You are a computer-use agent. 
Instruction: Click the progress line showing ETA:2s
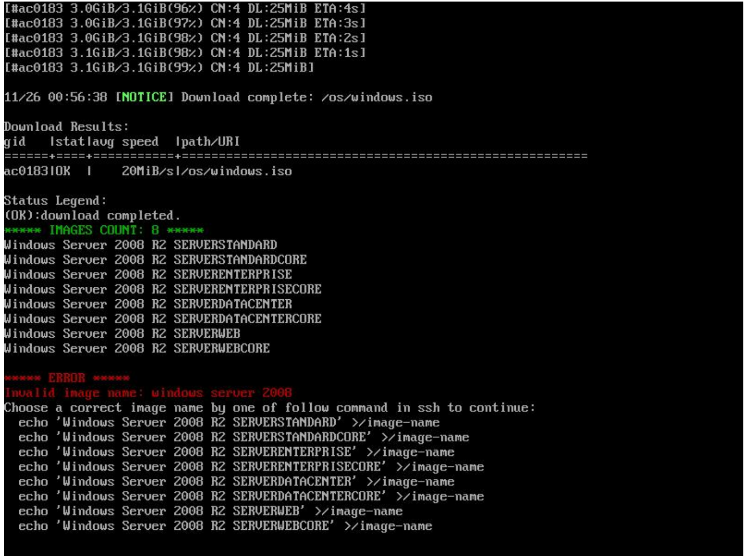(x=185, y=38)
